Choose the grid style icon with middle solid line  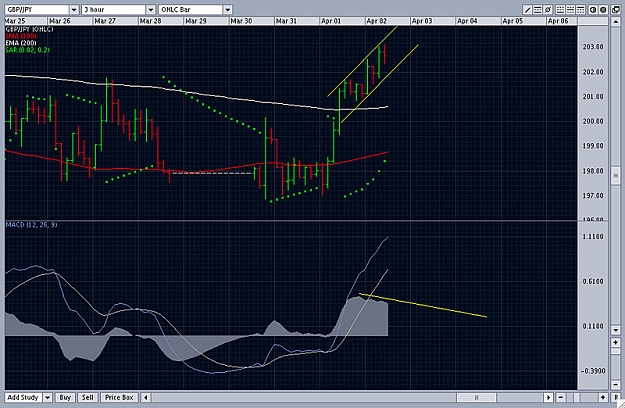(570, 10)
